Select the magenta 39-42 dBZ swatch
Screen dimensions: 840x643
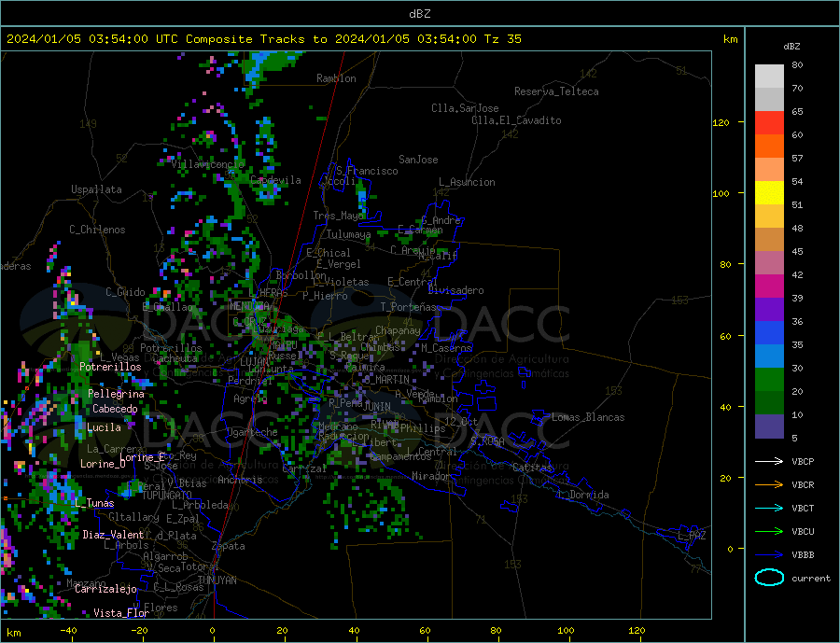coord(769,287)
